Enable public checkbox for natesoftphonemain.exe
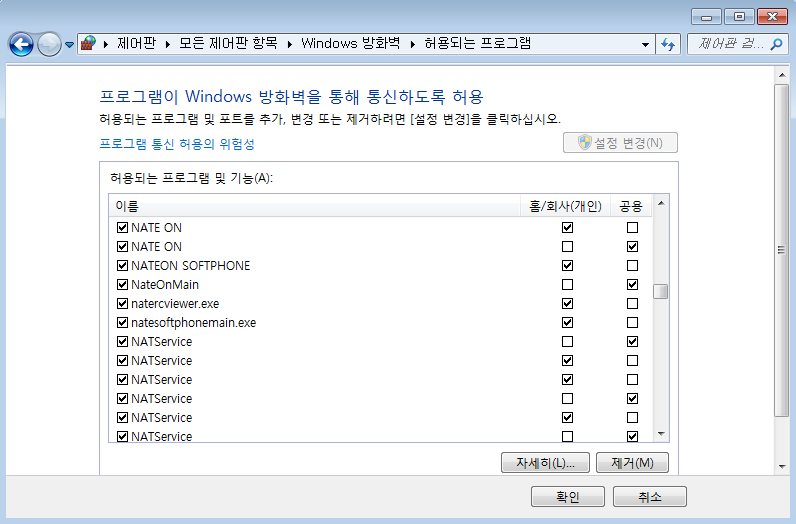Viewport: 796px width, 524px height. coord(633,322)
